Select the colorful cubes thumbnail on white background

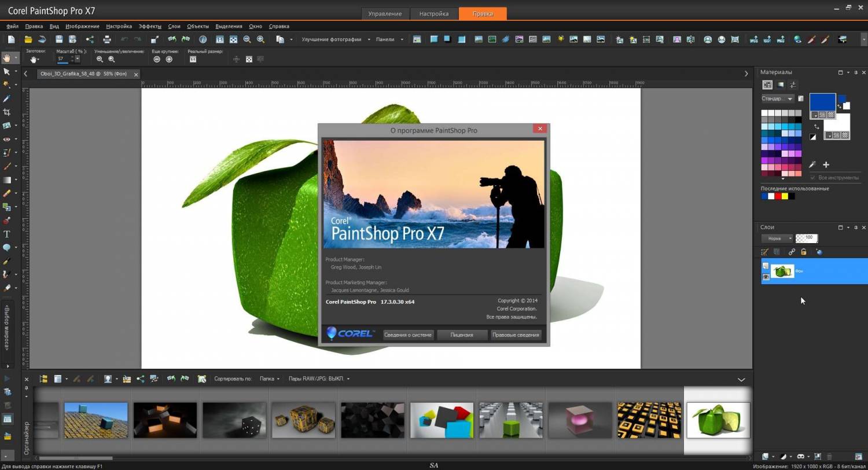pos(442,420)
